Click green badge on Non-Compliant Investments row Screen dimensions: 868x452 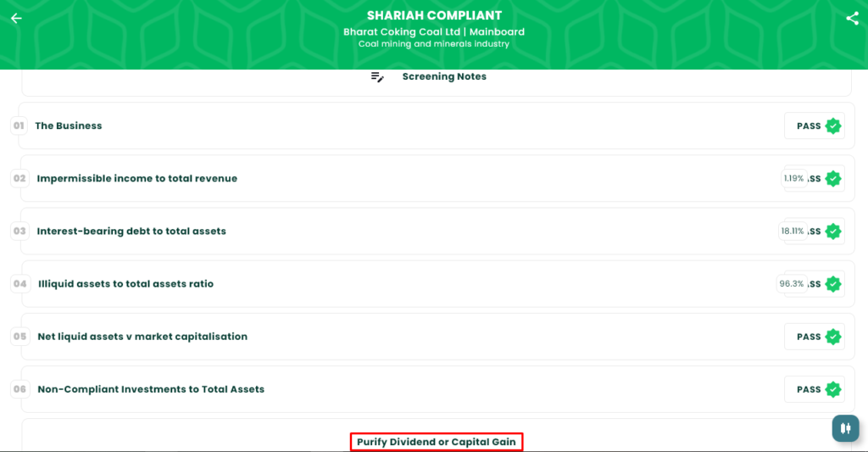point(833,389)
